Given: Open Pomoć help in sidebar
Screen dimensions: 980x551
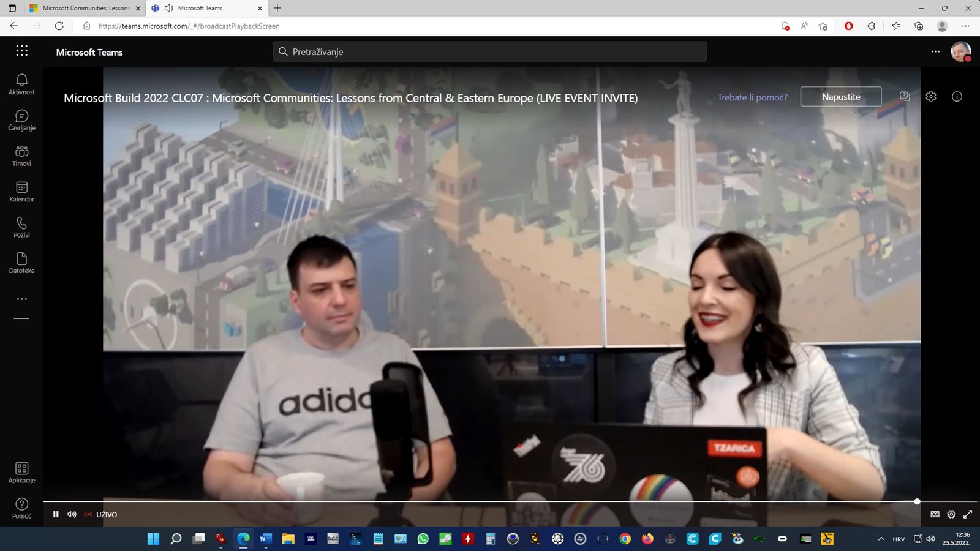Looking at the screenshot, I should (x=21, y=509).
